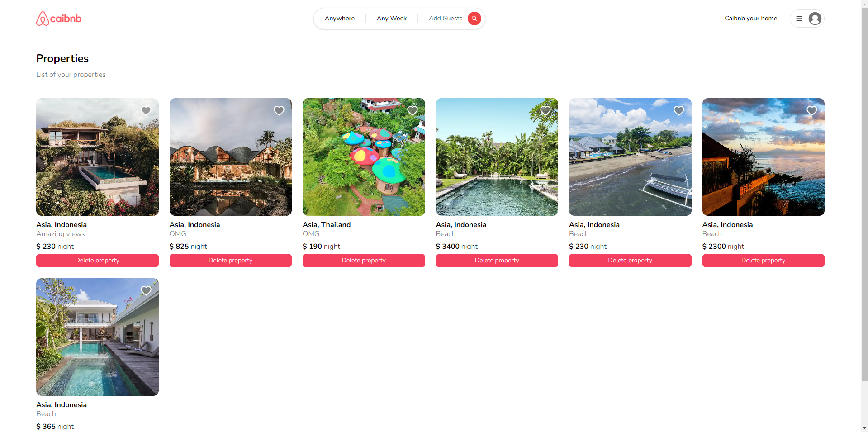Select Anywhere in the search bar
The image size is (868, 432).
[x=340, y=19]
